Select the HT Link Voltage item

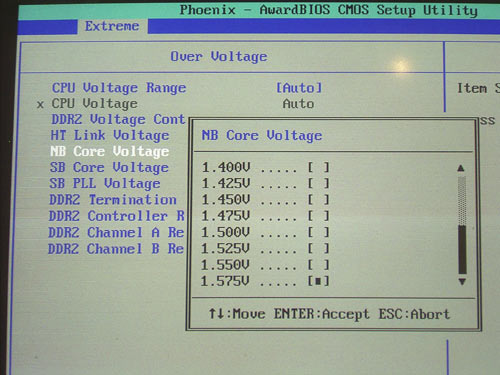[110, 135]
